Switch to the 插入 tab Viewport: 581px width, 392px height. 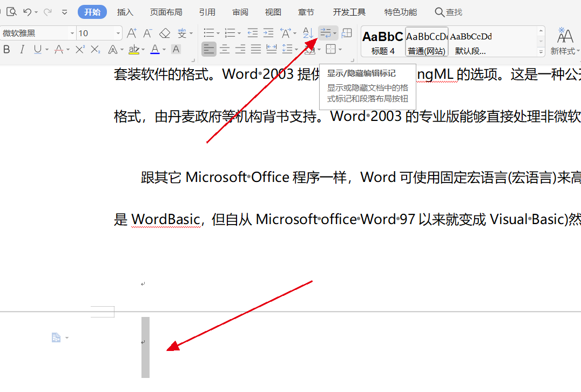(x=125, y=12)
